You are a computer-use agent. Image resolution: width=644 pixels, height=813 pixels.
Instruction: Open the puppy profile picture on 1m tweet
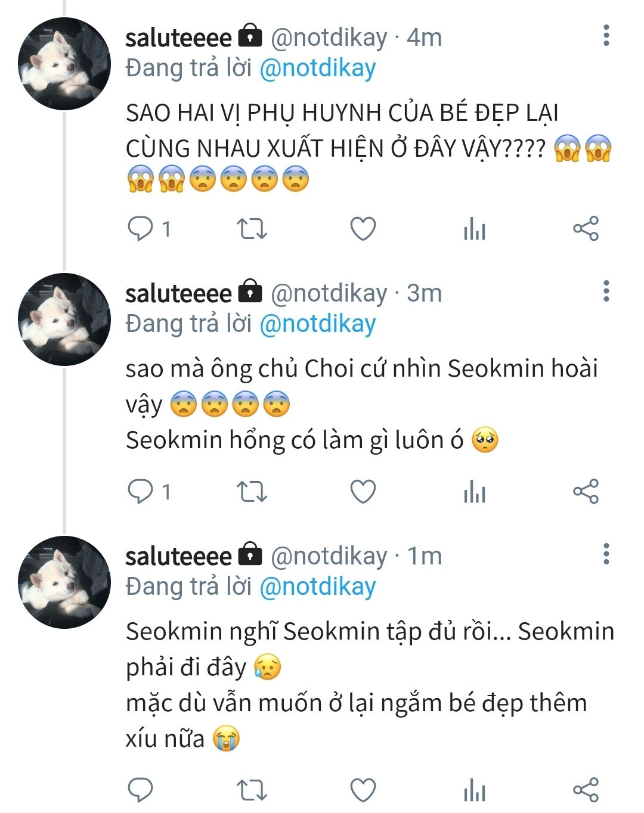(64, 582)
